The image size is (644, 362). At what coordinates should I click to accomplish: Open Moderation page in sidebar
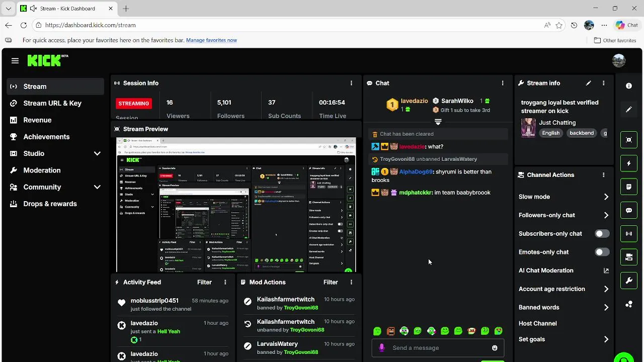tap(55, 170)
